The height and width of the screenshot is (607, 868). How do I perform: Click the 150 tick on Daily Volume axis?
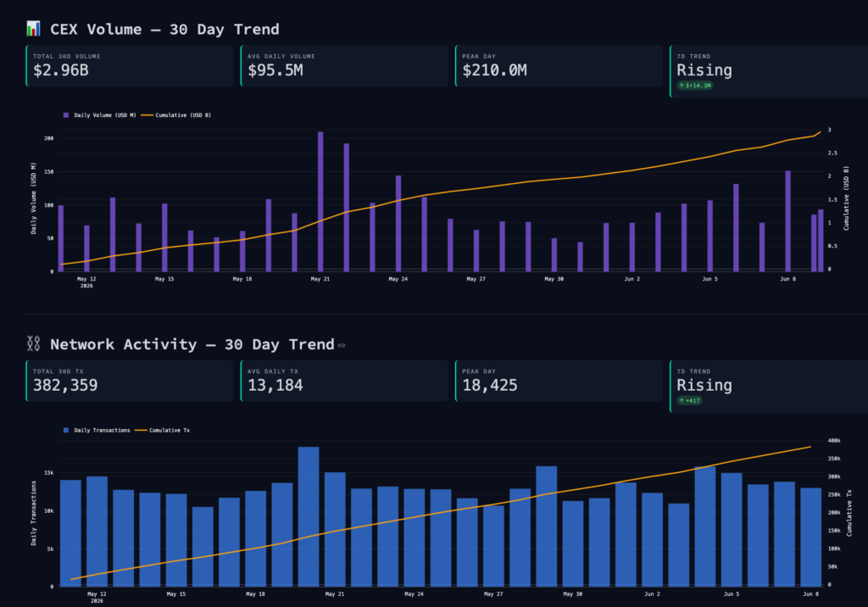48,172
